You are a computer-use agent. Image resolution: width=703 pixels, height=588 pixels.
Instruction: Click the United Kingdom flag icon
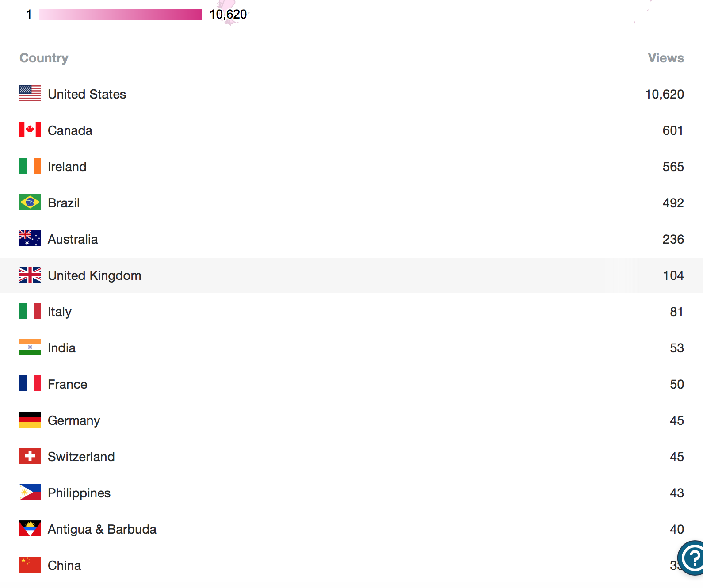[x=30, y=275]
